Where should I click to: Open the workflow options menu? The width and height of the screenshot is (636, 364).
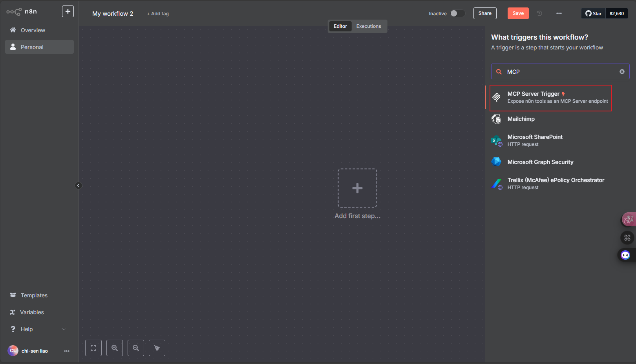(559, 13)
